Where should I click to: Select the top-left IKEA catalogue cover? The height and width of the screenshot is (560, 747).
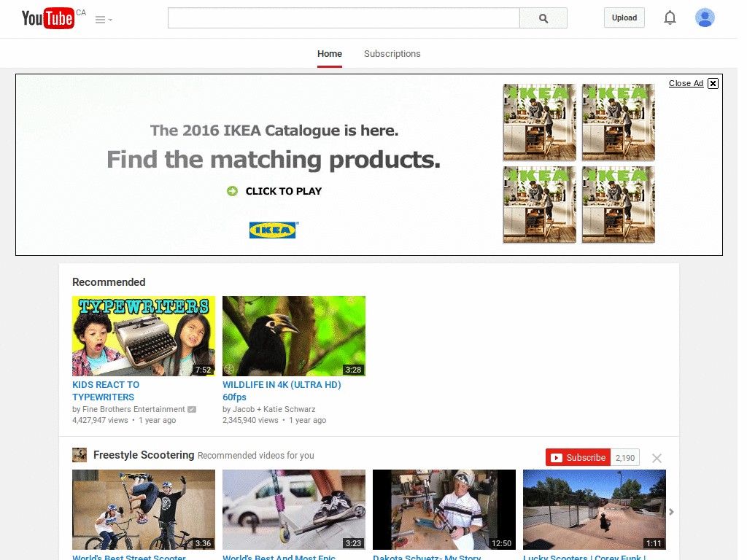[x=539, y=122]
